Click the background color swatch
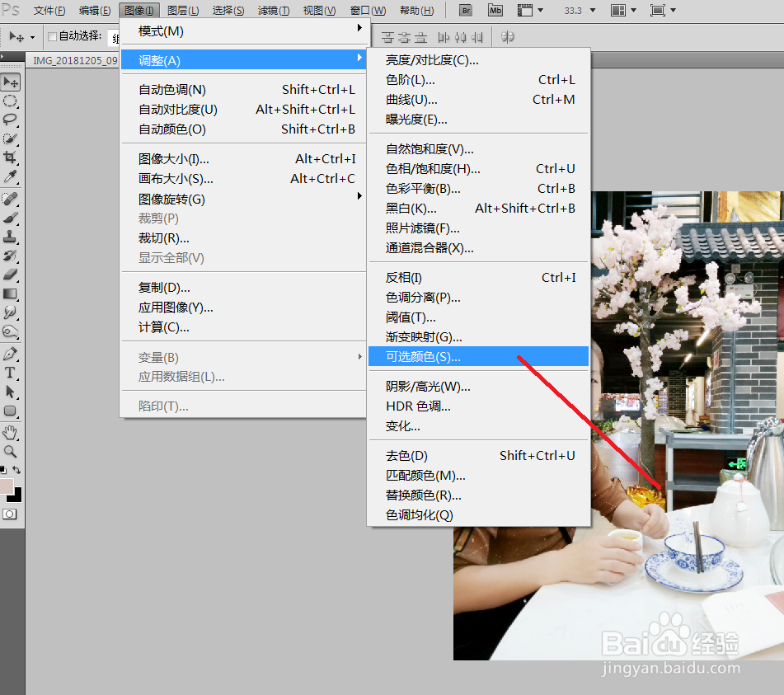Screen dimensions: 784x695 pos(16,496)
